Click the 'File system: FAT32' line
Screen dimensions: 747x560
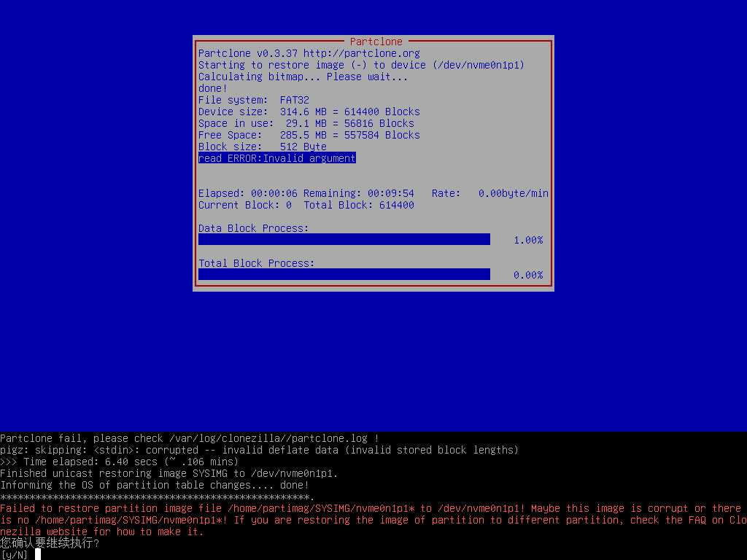pyautogui.click(x=253, y=100)
